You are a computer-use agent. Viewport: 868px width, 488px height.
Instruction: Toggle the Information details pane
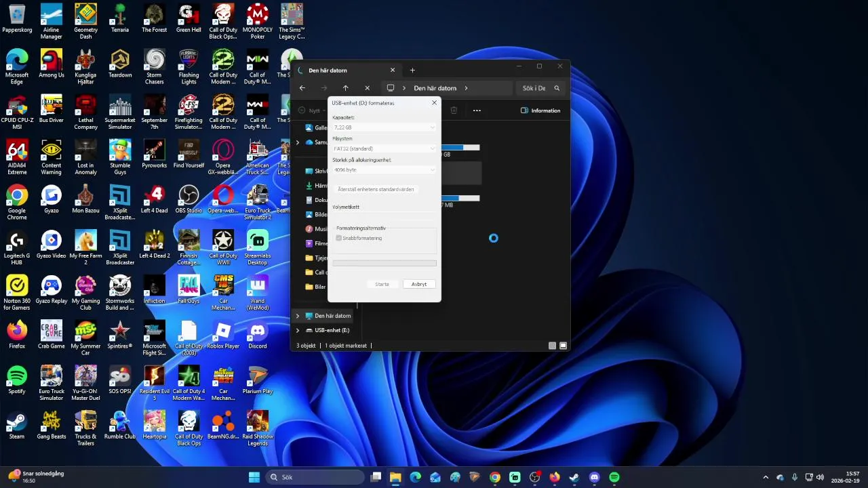[540, 110]
